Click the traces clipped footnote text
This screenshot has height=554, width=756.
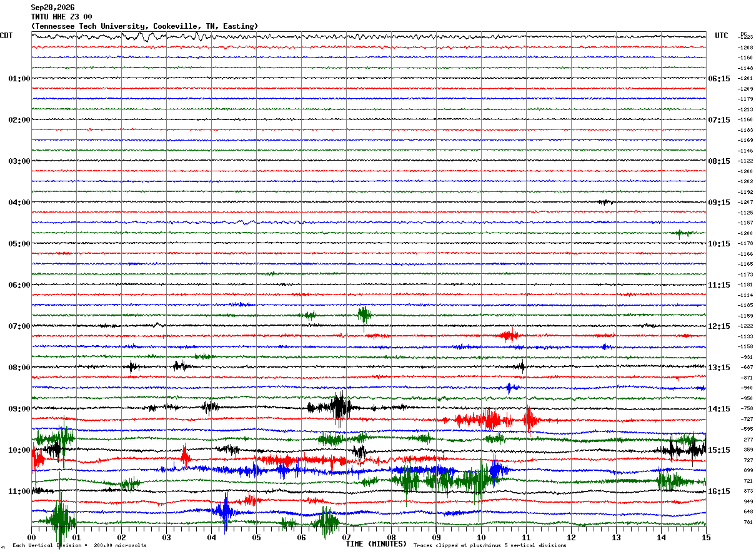[490, 546]
